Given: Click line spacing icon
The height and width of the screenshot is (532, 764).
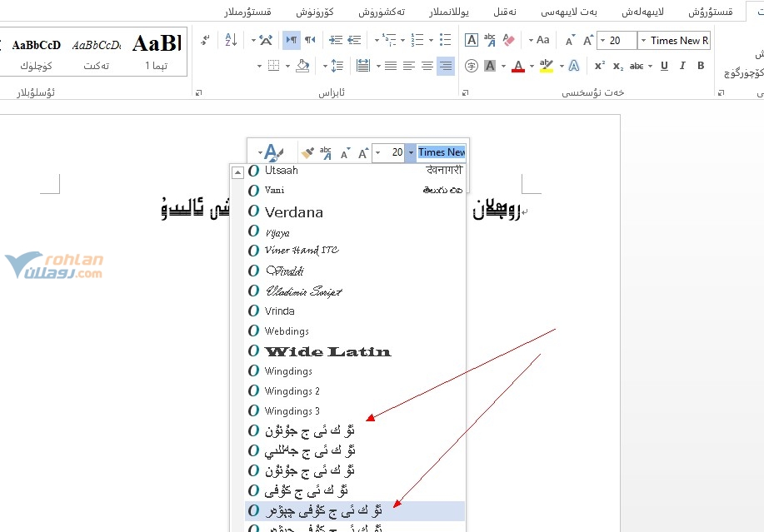Looking at the screenshot, I should (337, 66).
